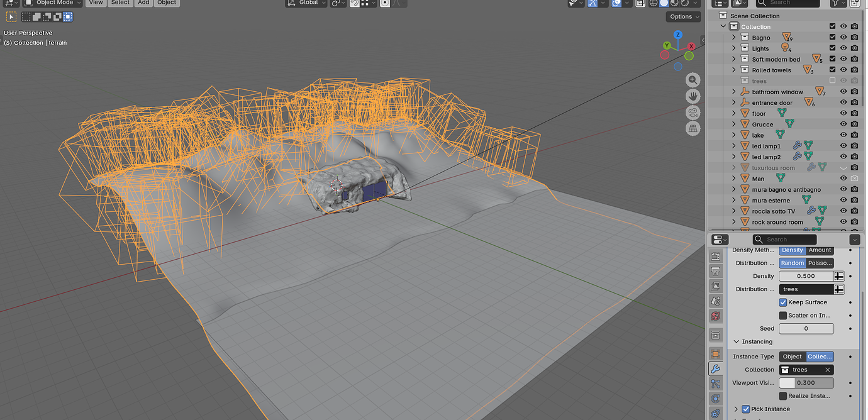Click the mesh data icon beside floor
This screenshot has width=868, height=420.
(x=782, y=113)
